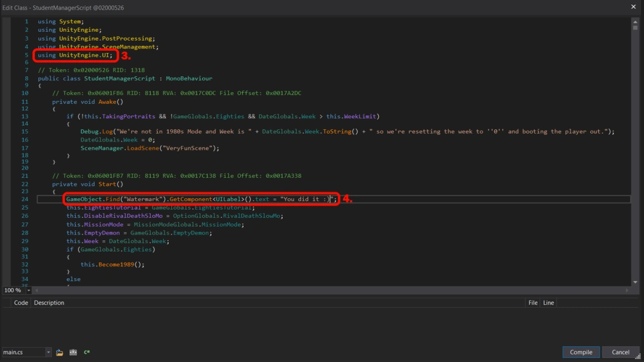Click the "Watermark" string literal
The image size is (644, 362).
click(x=143, y=199)
